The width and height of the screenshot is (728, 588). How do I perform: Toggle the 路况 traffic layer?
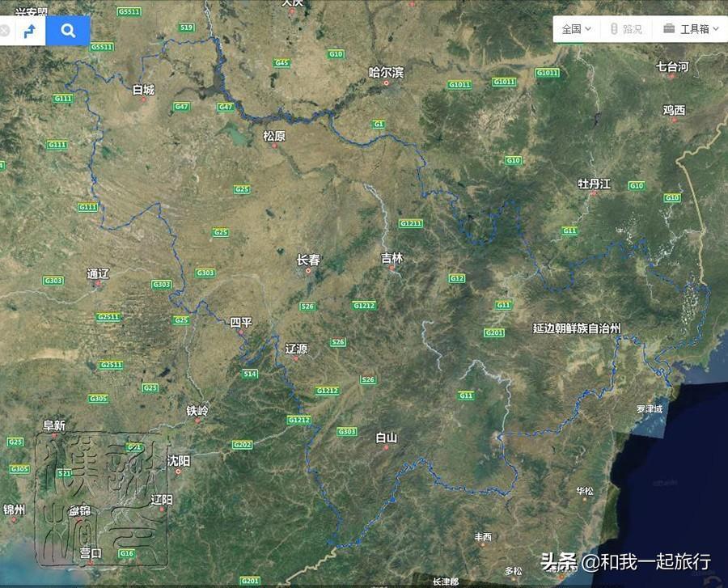(x=625, y=28)
